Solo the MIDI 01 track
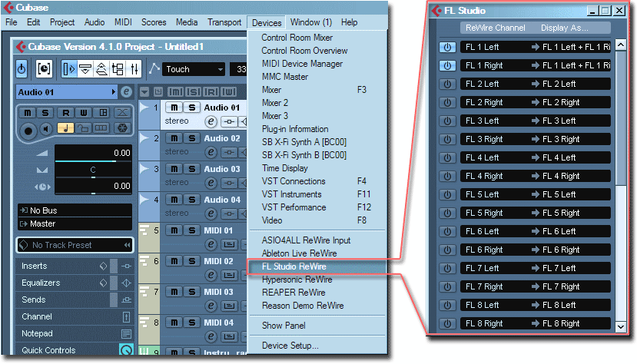The image size is (637, 364). point(191,230)
